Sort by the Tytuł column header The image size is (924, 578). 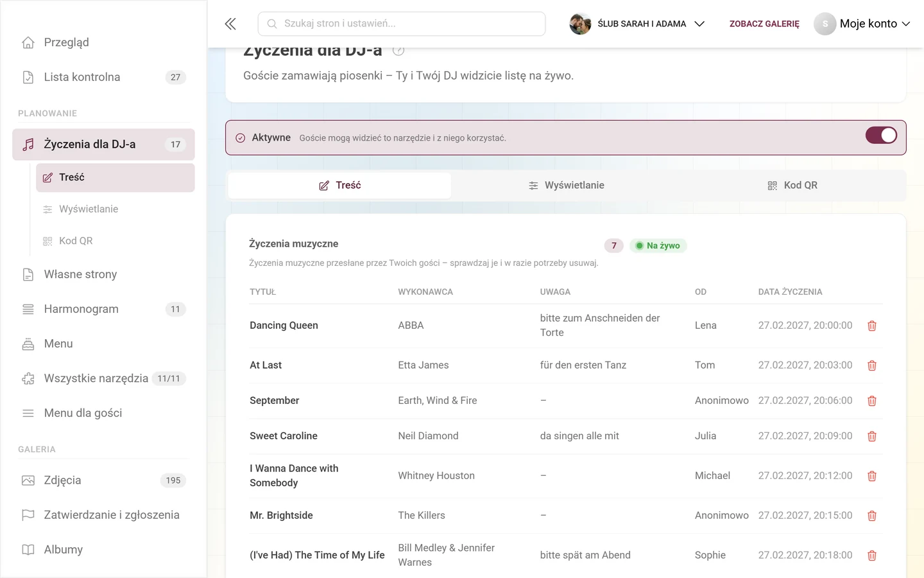pyautogui.click(x=262, y=292)
